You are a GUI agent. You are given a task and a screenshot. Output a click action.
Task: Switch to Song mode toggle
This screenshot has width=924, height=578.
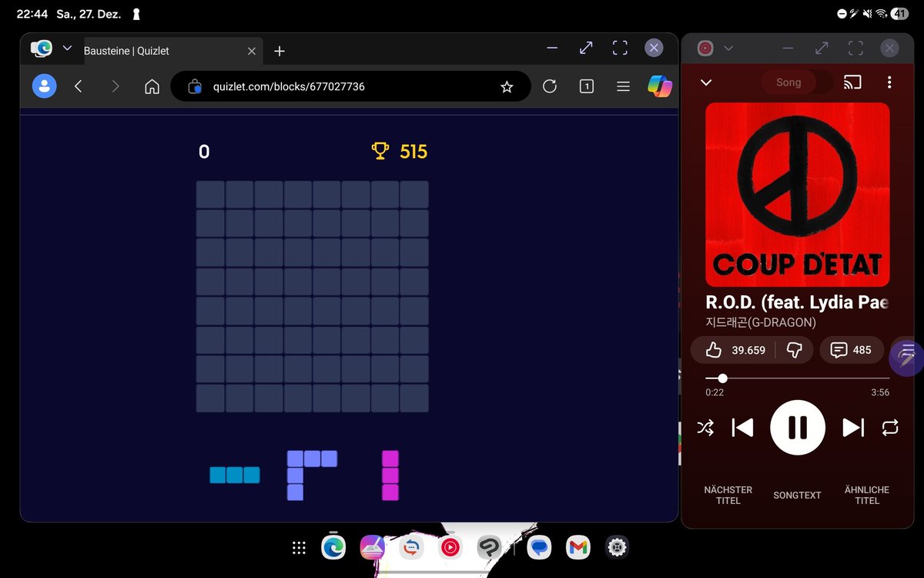tap(788, 82)
